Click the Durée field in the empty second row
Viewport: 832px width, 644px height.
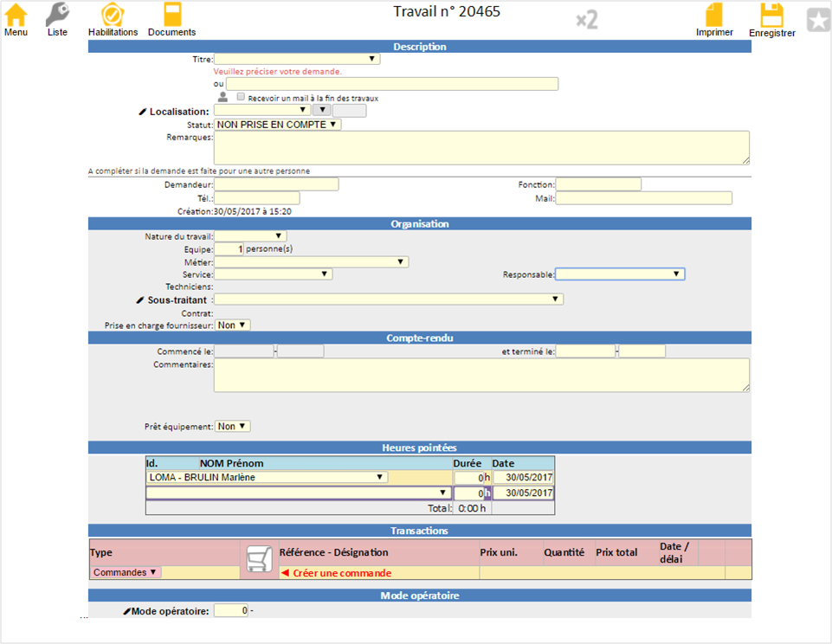pos(469,493)
